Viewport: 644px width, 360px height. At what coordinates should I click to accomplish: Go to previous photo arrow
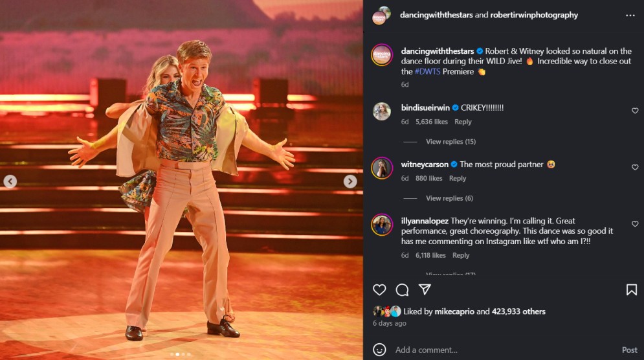coord(10,182)
